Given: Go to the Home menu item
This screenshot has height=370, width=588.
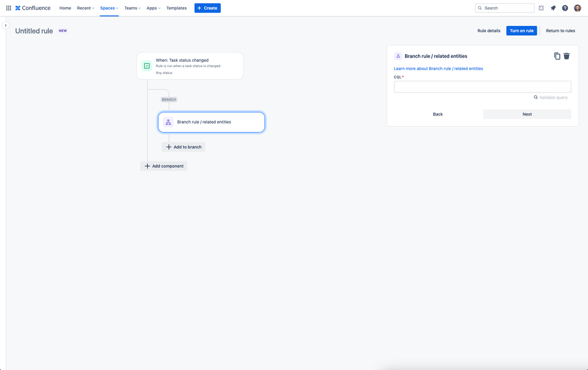Looking at the screenshot, I should (65, 8).
